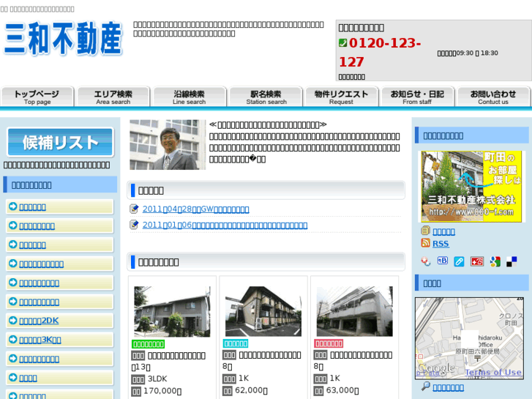The width and height of the screenshot is (532, 399).
Task: Click the cyan tag under the 62,000 property
Action: coord(236,343)
